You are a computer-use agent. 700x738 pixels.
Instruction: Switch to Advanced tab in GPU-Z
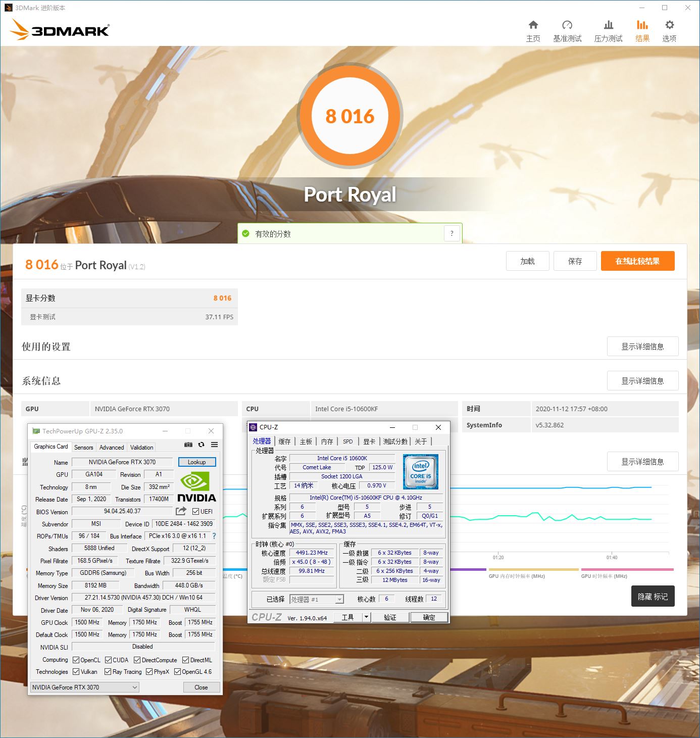pyautogui.click(x=112, y=448)
